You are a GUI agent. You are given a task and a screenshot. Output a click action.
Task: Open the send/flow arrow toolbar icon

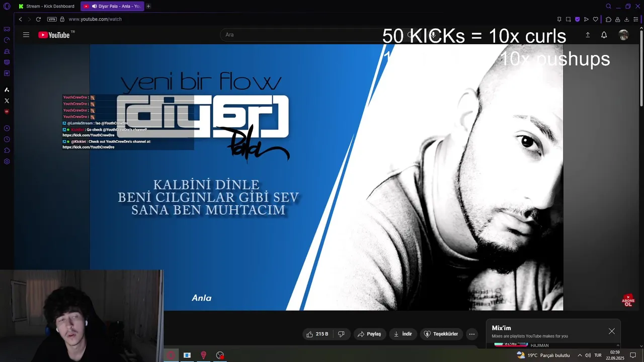[586, 19]
